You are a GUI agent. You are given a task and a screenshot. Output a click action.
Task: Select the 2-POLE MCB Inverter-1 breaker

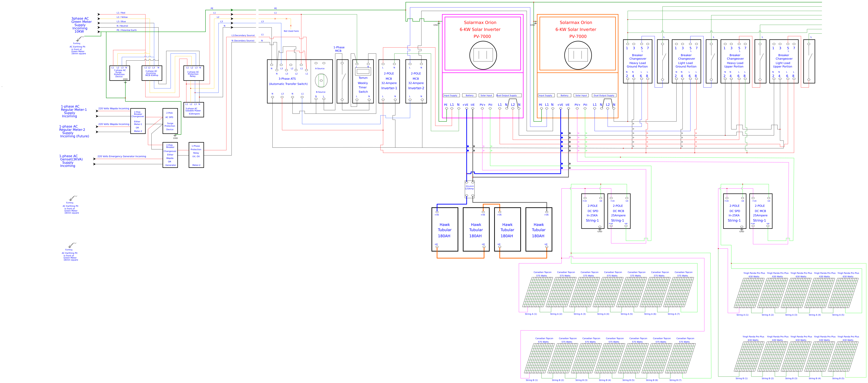[389, 81]
